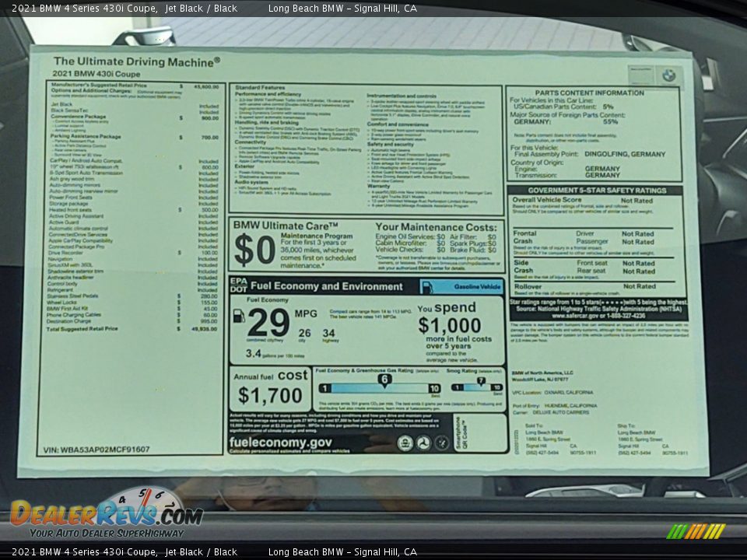Click "BMW of North America, LLC" text
Viewport: 747px width, 560px height.
pyautogui.click(x=542, y=373)
